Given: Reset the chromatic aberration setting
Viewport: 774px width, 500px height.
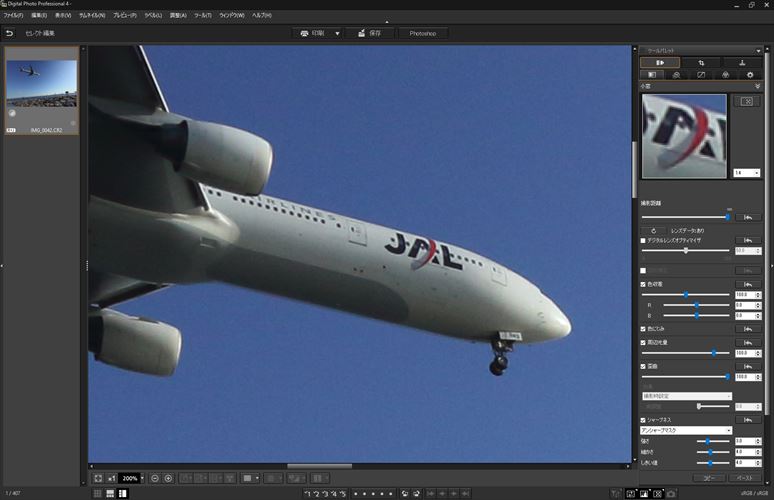Looking at the screenshot, I should [748, 284].
